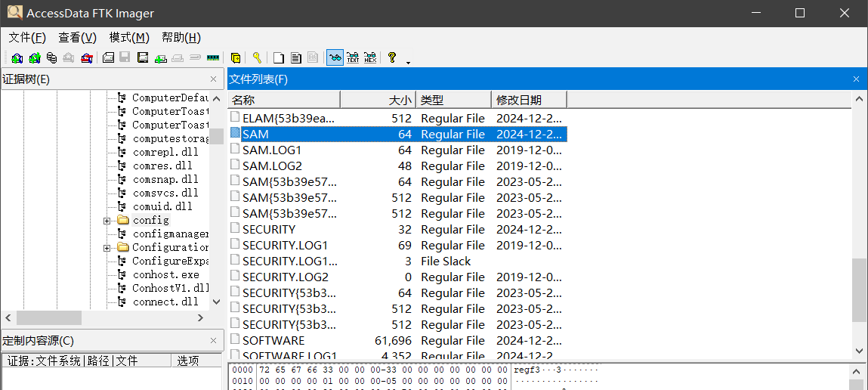The width and height of the screenshot is (868, 390).
Task: Click 证据:文件系统|路径|文件 column header
Action: (87, 361)
